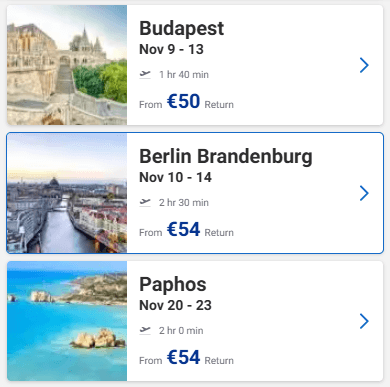Click the 2 hr 30 min flight duration text
The image size is (390, 387).
pos(184,203)
